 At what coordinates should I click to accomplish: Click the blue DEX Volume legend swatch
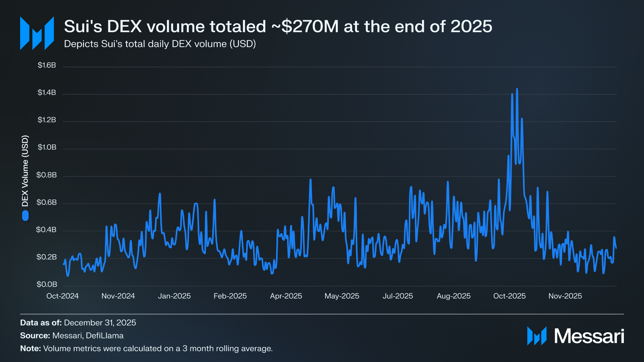(25, 216)
